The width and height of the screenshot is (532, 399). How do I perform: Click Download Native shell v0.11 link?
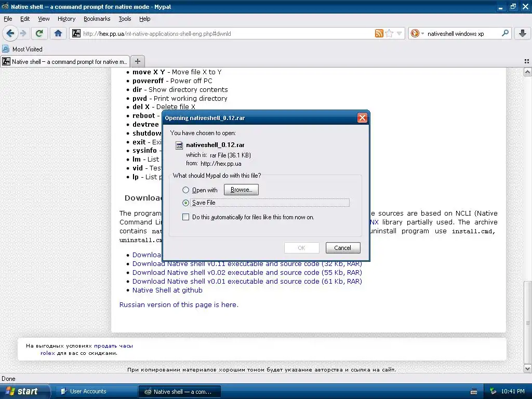247,263
